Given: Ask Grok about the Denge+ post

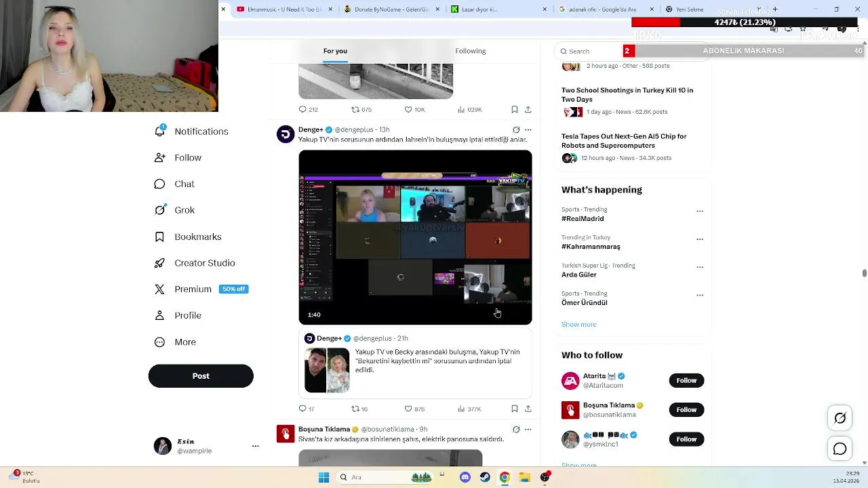Looking at the screenshot, I should (516, 129).
